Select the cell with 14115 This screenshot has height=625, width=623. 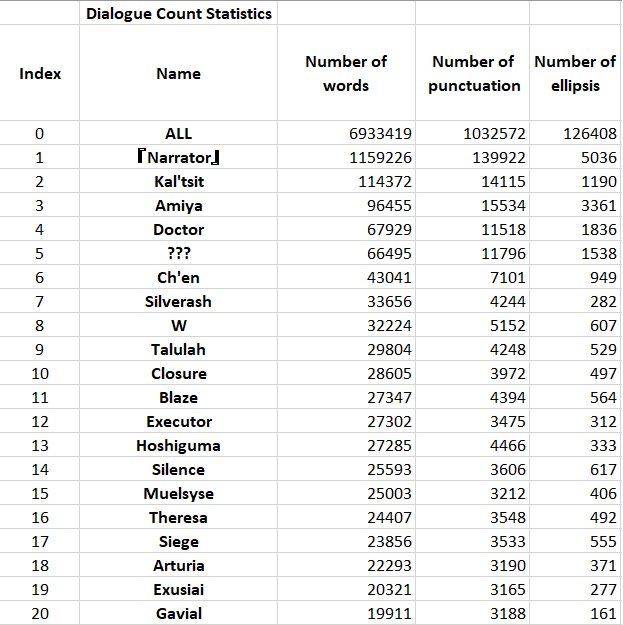pos(472,181)
